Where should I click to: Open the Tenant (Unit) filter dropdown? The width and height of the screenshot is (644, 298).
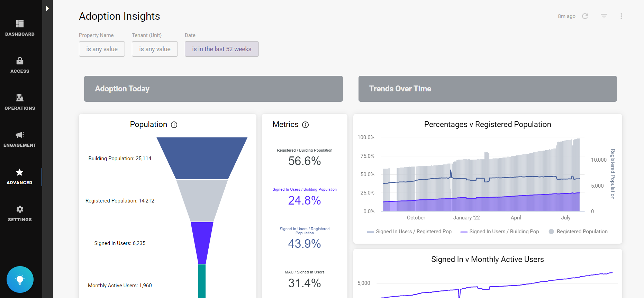click(x=155, y=49)
